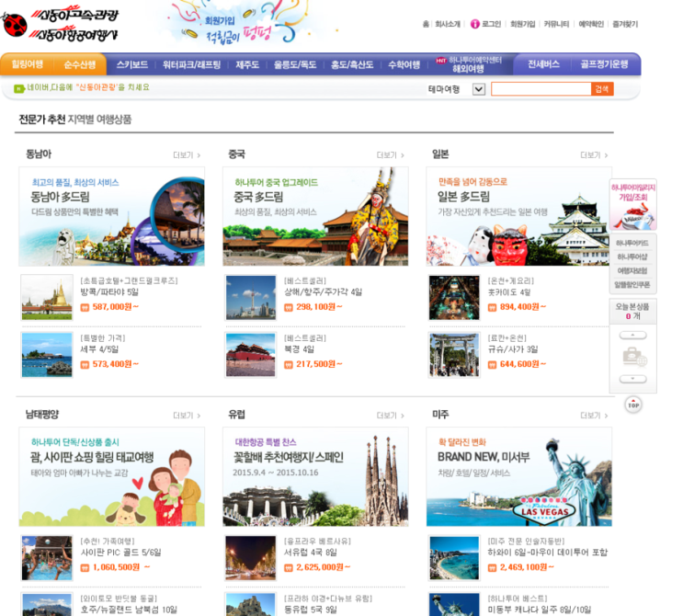Click the price icon next to 298,100원
The height and width of the screenshot is (616, 683).
[289, 307]
